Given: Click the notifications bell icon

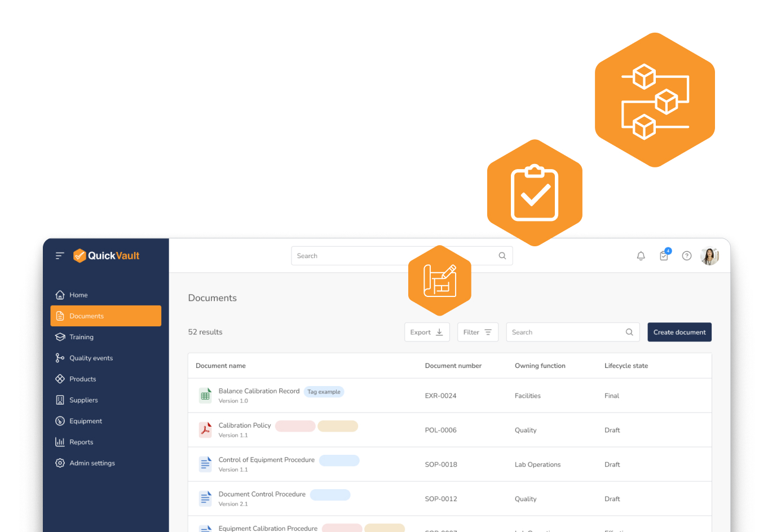Looking at the screenshot, I should (641, 256).
